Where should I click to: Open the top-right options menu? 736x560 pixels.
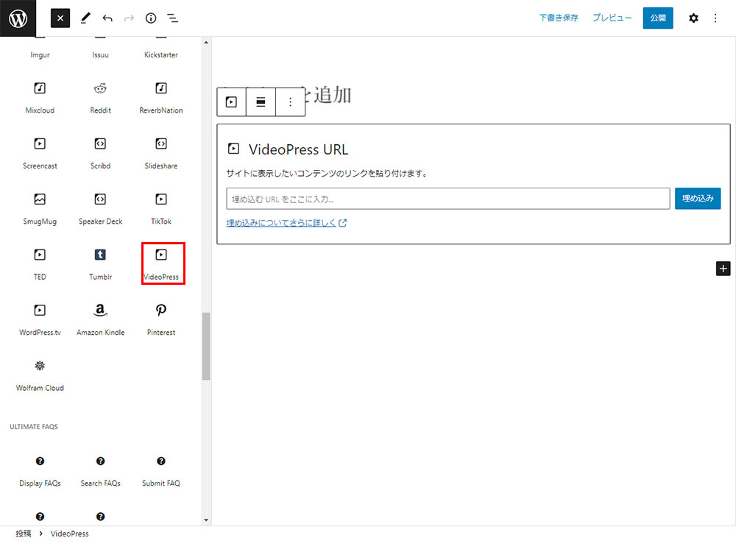pyautogui.click(x=715, y=18)
